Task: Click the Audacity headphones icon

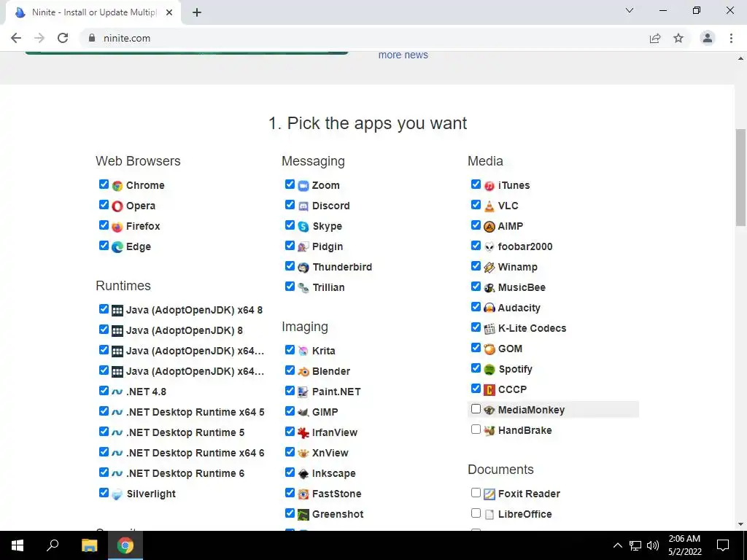Action: pyautogui.click(x=489, y=308)
